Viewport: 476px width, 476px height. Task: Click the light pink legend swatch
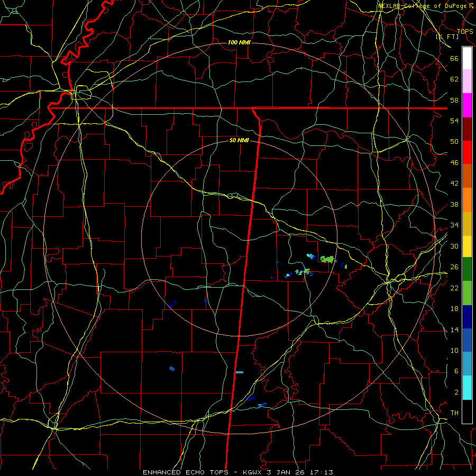[x=467, y=81]
